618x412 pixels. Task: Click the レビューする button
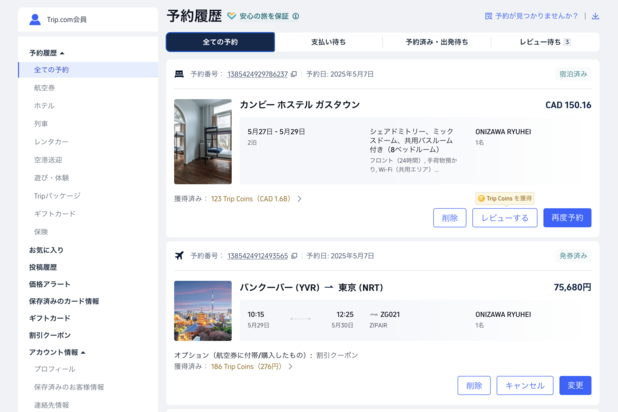click(504, 218)
